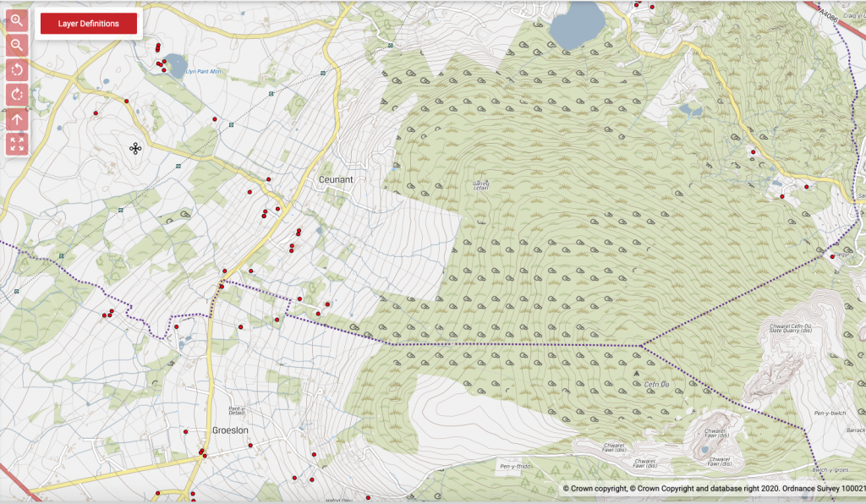Open the Layer Definitions panel
Viewport: 866px width, 504px height.
(88, 24)
